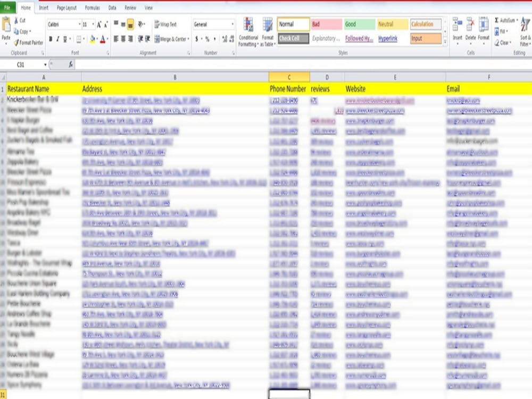The image size is (532, 399).
Task: Apply the Input cell style
Action: [426, 38]
